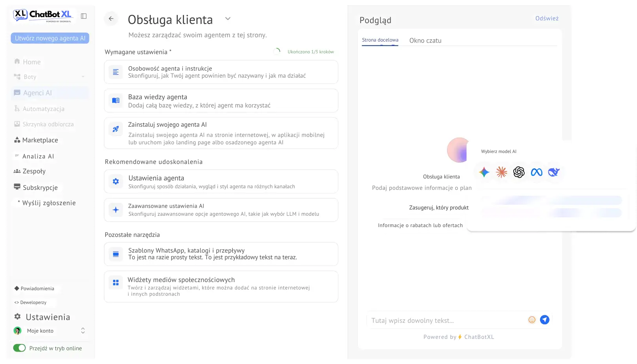Viewport: 637px width, 364px height.
Task: Expand the Boty sidebar submenu
Action: point(83,76)
